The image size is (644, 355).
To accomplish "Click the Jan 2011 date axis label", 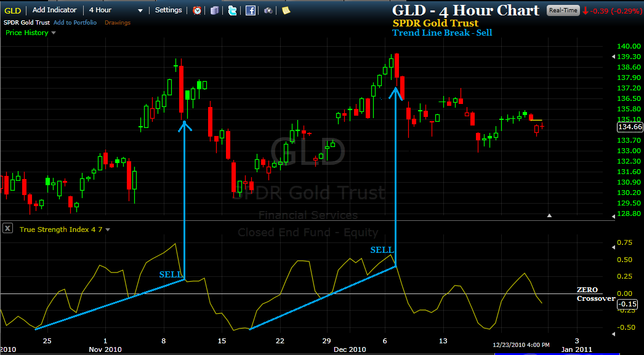I will coord(577,349).
